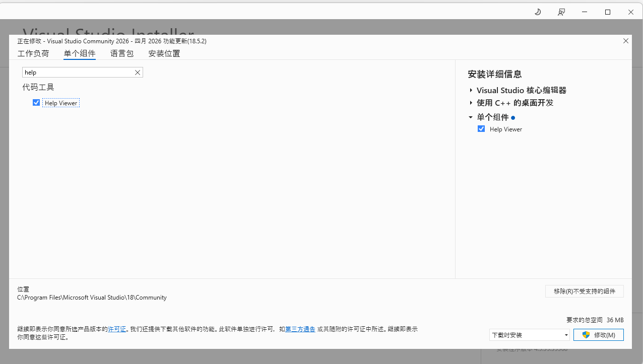Click the 修改(M) button
This screenshot has width=643, height=364.
coord(599,335)
